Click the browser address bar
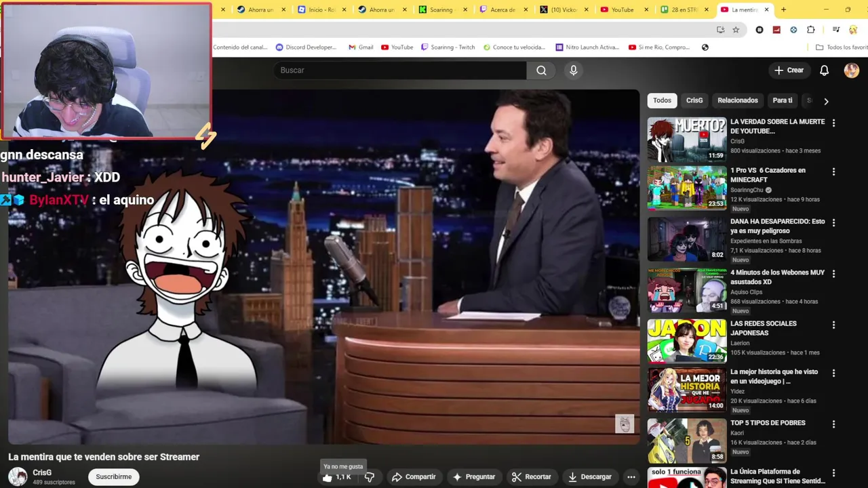Screen dimensions: 868x488 [461, 30]
